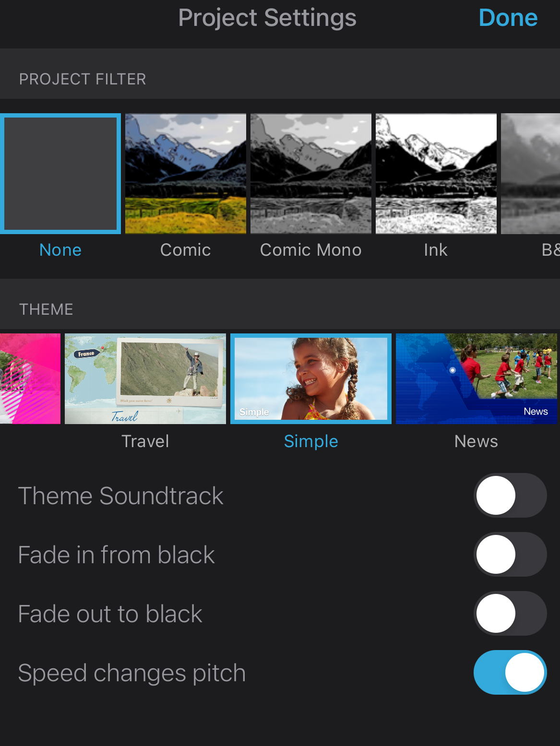Tap the News theme label
560x746 pixels.
(x=476, y=441)
